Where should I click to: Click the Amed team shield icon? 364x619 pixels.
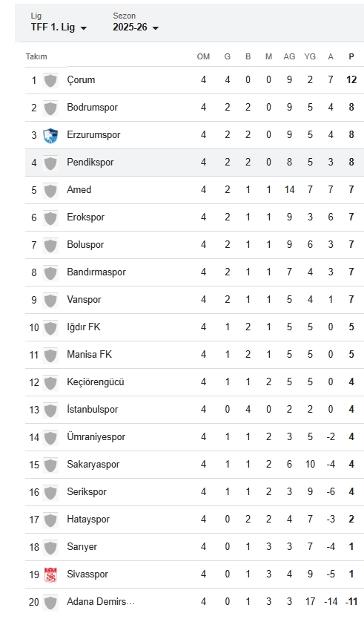point(50,190)
